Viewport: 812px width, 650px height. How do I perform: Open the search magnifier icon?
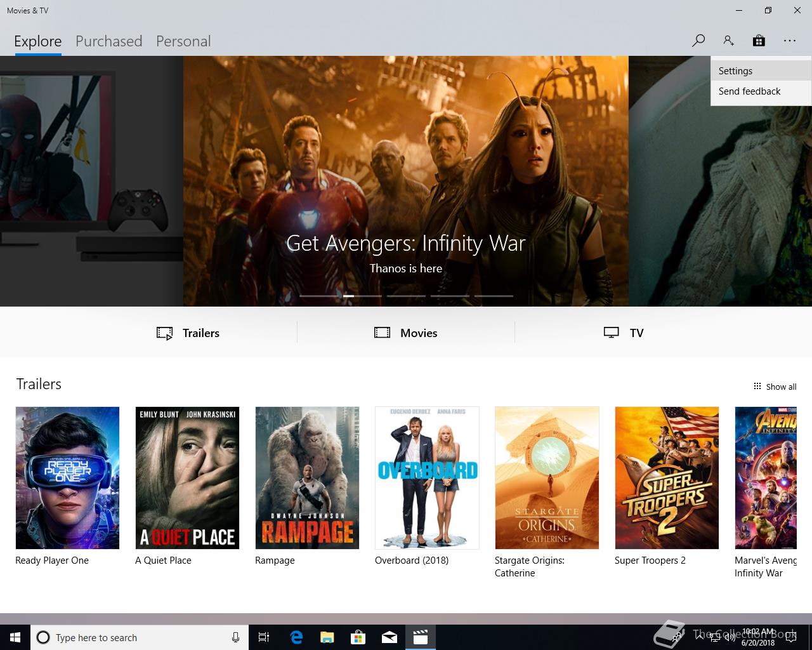pyautogui.click(x=698, y=41)
